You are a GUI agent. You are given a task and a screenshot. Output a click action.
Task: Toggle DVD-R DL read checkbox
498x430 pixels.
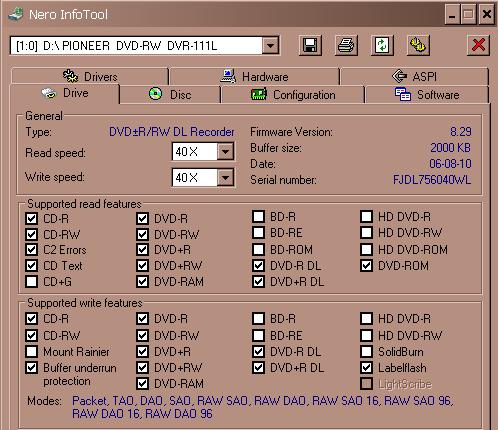pyautogui.click(x=258, y=266)
